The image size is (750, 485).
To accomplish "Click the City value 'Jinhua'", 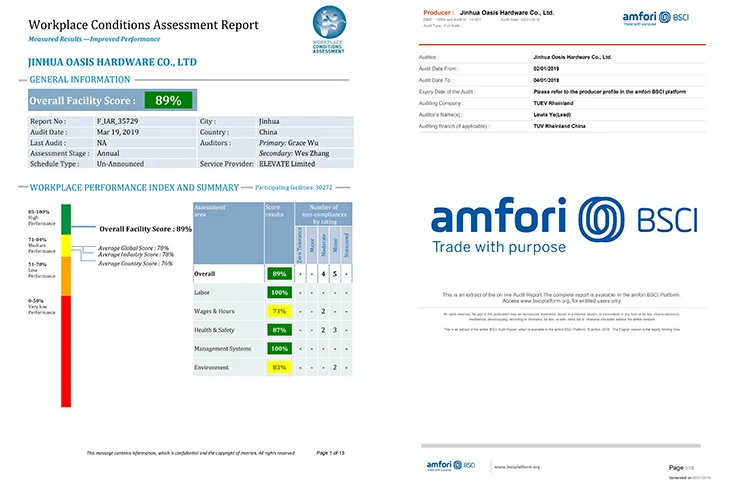I will (x=269, y=121).
